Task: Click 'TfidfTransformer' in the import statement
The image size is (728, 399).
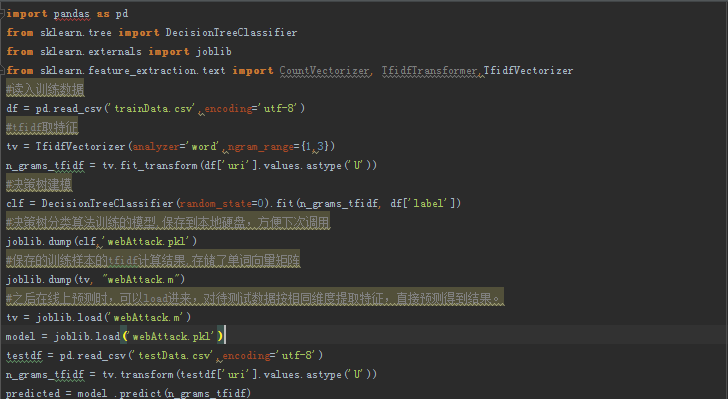Action: click(x=429, y=71)
